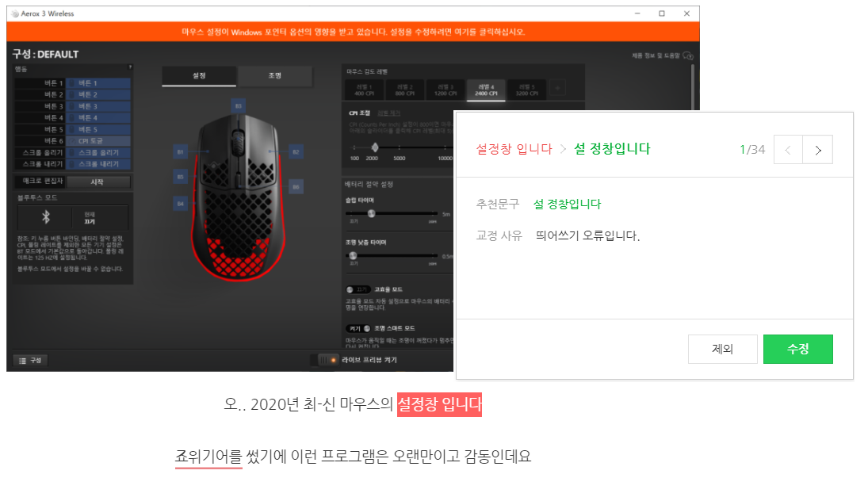
Task: Click the Bluetooth symbol in 블루투스 모드
Action: [46, 217]
